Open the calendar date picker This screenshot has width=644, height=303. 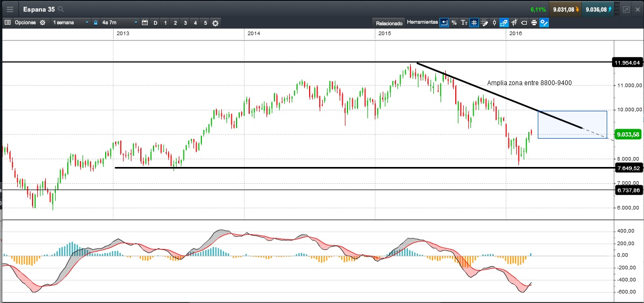pyautogui.click(x=145, y=23)
